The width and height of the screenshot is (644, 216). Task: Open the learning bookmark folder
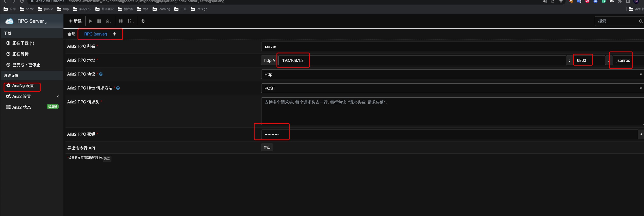click(x=161, y=9)
